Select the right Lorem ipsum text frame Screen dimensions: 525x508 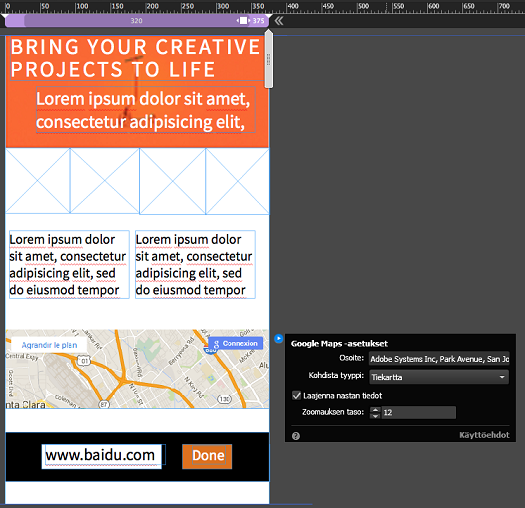pos(195,264)
